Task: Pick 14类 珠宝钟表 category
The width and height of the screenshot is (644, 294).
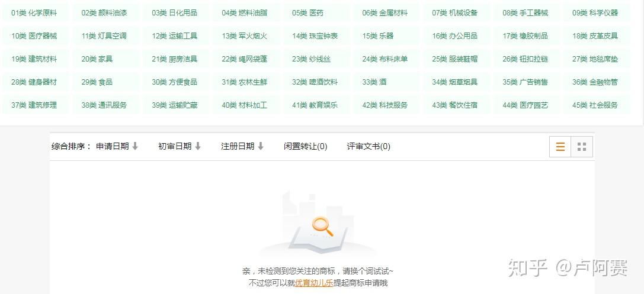Action: coord(315,36)
